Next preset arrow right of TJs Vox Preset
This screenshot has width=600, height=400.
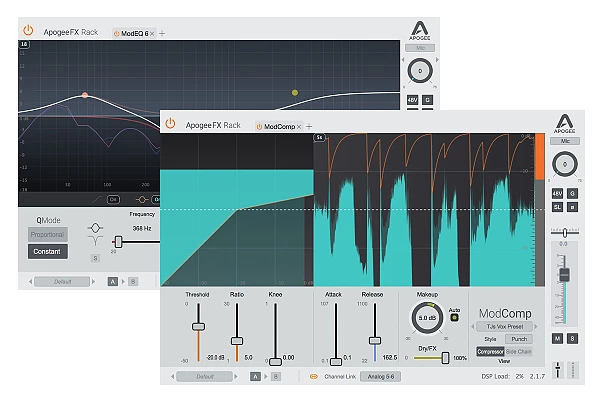(x=536, y=327)
